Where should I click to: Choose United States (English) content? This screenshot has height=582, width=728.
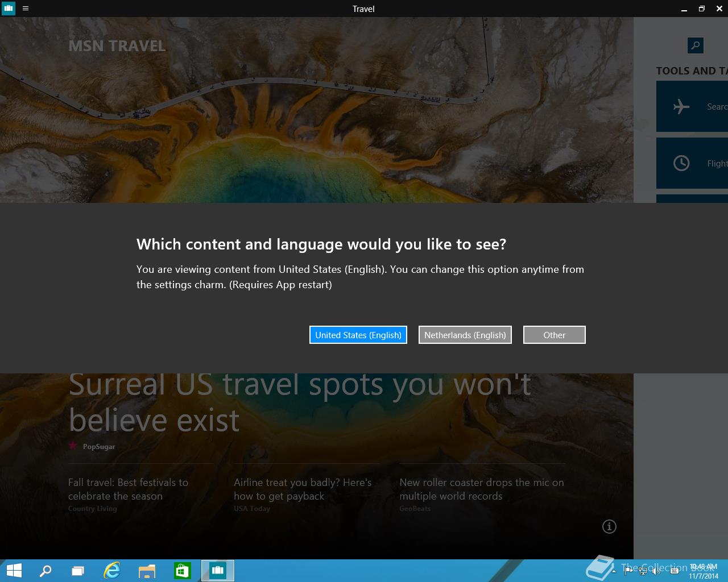coord(358,335)
